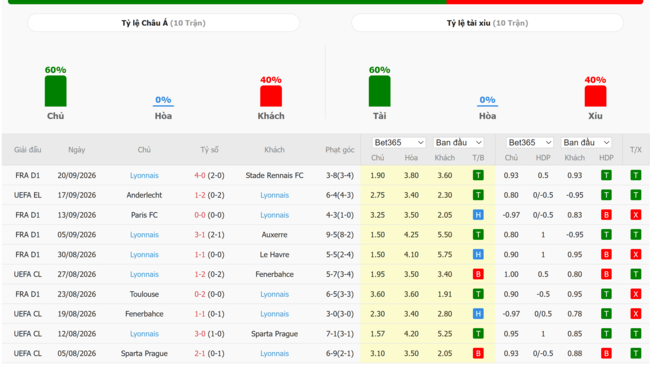Click red B HDP badge in Le Havre row
The image size is (650, 369).
[x=606, y=255]
